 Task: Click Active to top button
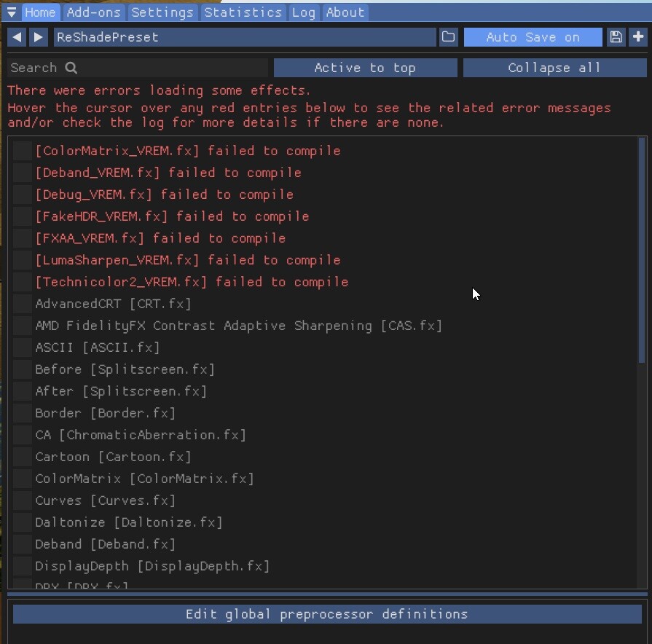365,68
